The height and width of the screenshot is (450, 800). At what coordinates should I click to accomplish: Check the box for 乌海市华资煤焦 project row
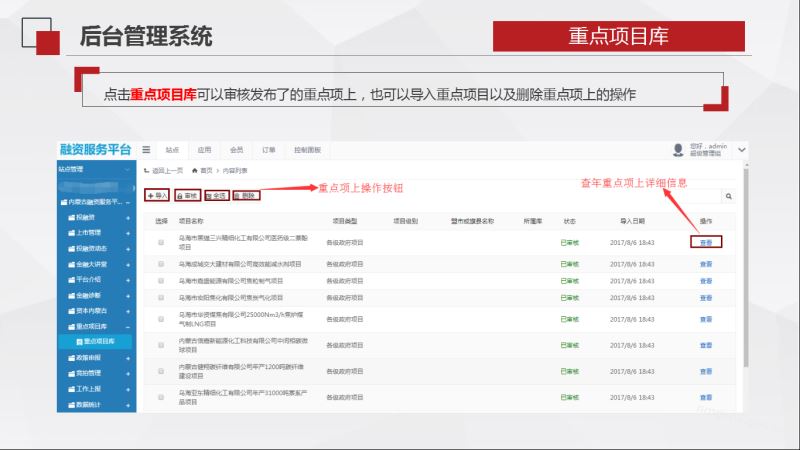161,319
